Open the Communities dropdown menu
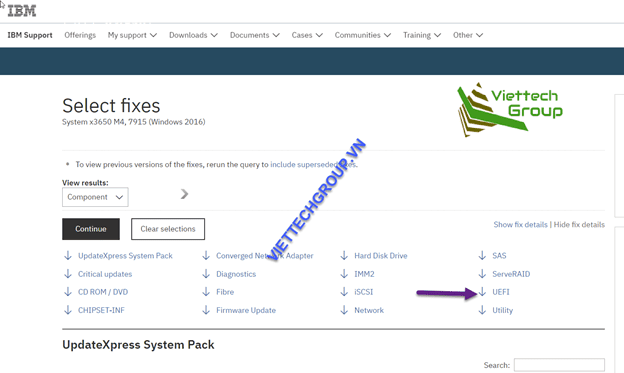Screen dimensions: 624x373 point(363,35)
